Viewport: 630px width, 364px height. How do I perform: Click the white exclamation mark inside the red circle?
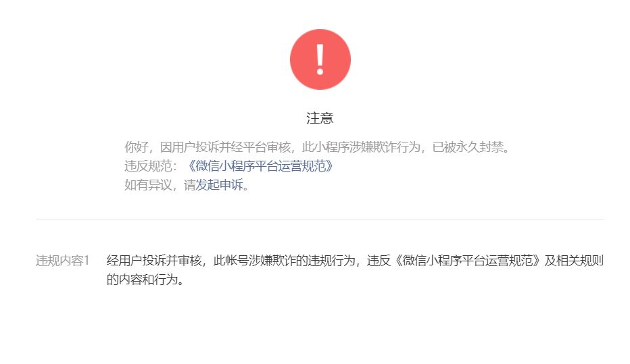tap(320, 59)
